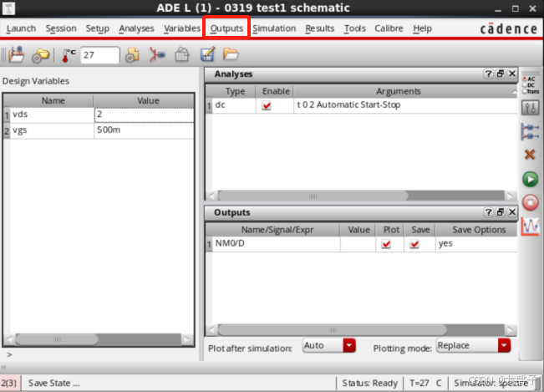Stop simulation with red stop button
544x392 pixels.
[530, 202]
